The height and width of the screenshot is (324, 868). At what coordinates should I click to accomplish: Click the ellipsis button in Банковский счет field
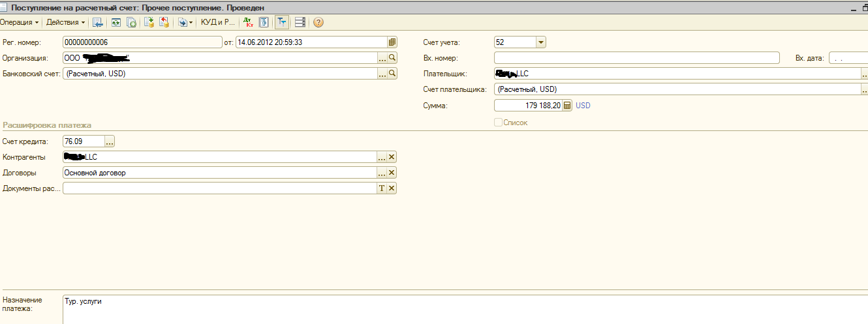[x=382, y=74]
